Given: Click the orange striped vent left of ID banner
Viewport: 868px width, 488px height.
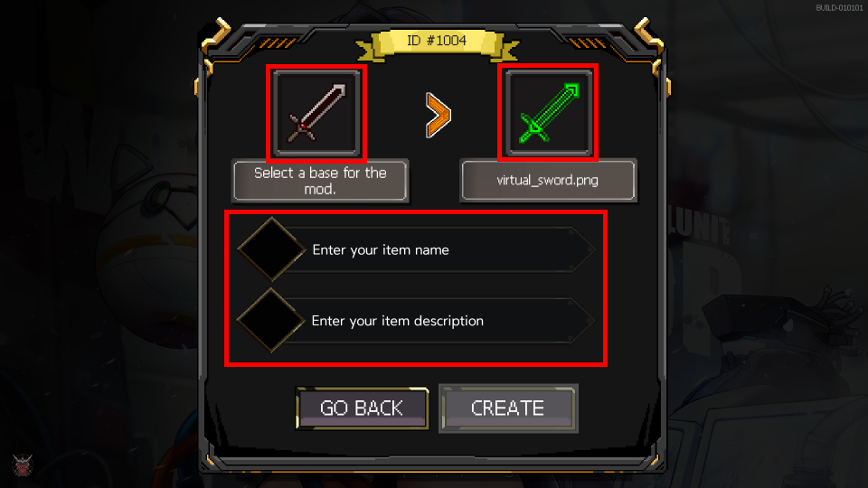Looking at the screenshot, I should coord(277,42).
